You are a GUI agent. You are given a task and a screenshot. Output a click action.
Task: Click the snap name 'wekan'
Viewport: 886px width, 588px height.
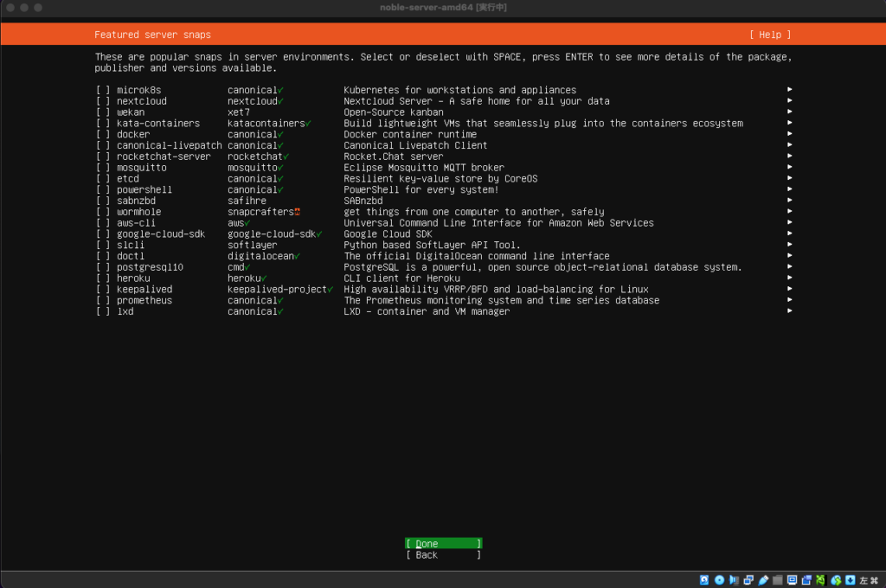[131, 112]
